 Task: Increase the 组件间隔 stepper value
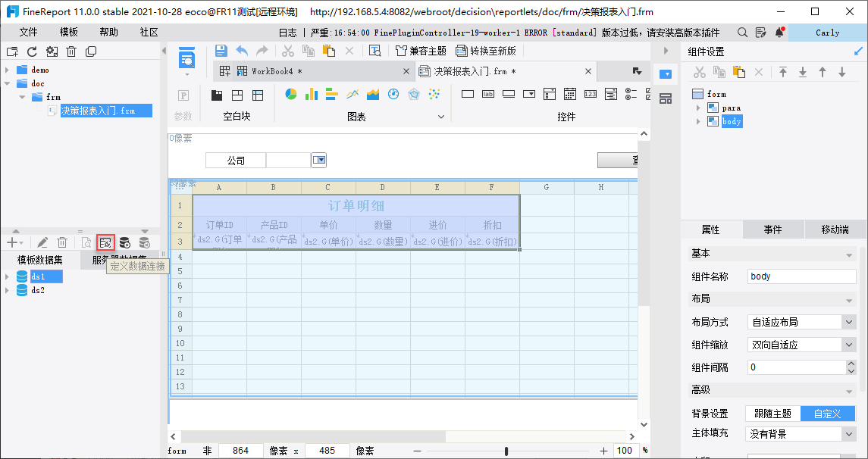coord(851,364)
